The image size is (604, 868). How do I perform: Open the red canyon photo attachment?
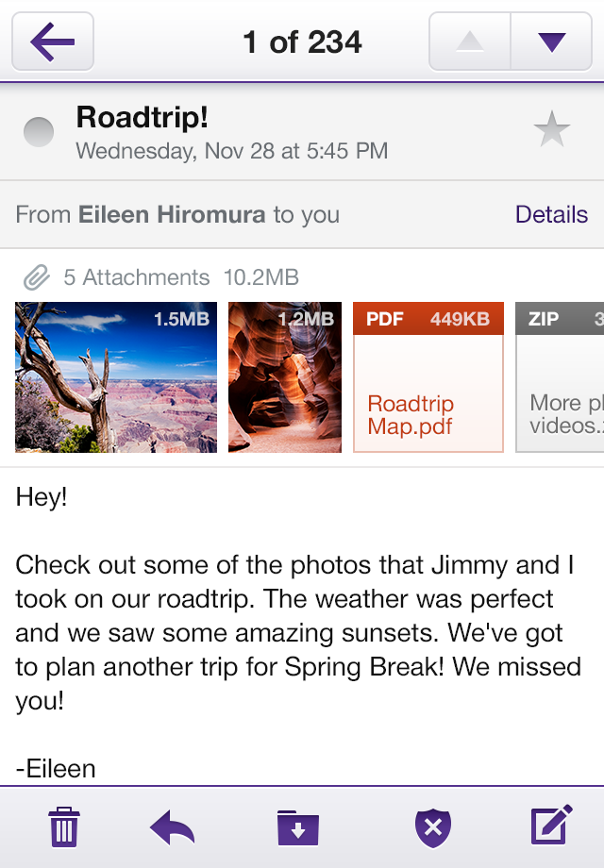[285, 377]
